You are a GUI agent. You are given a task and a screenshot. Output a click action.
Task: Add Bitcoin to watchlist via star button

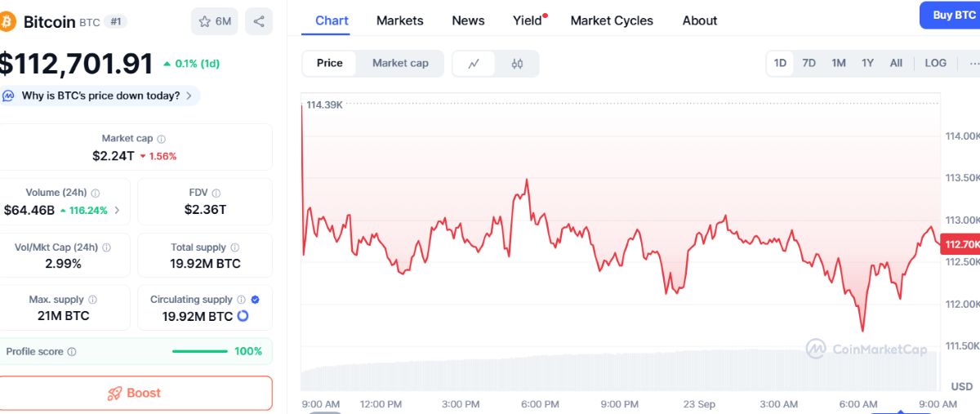[x=215, y=21]
